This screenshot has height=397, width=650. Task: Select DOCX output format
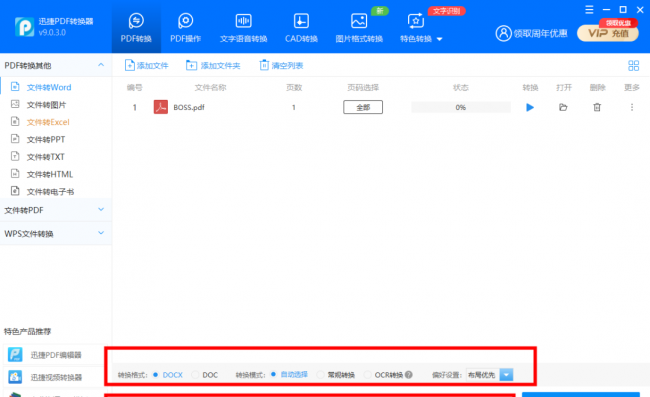pyautogui.click(x=168, y=375)
